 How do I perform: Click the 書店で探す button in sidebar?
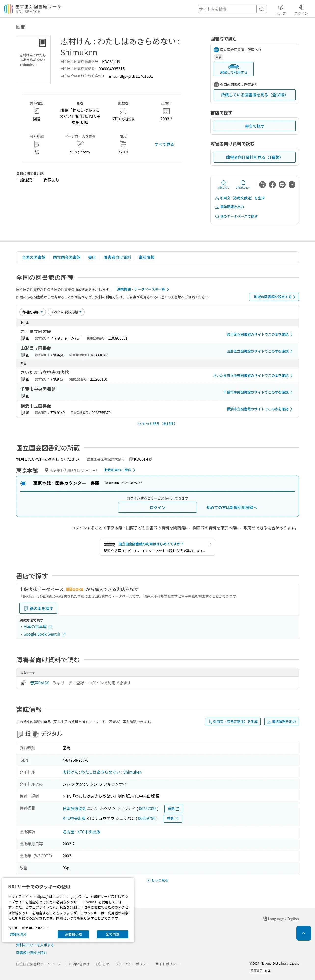[254, 126]
